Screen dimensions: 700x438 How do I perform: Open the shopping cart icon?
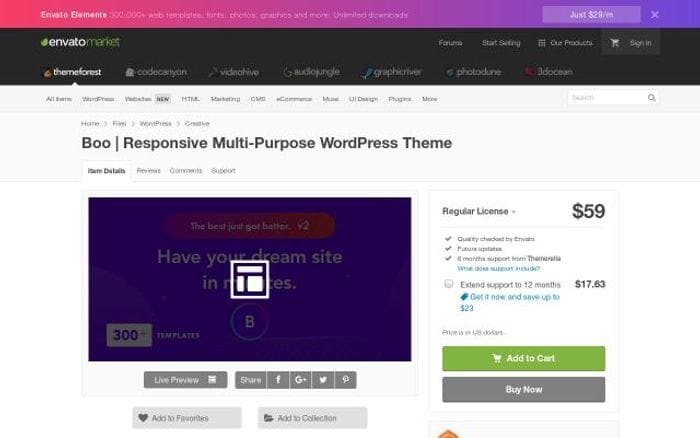pyautogui.click(x=615, y=43)
